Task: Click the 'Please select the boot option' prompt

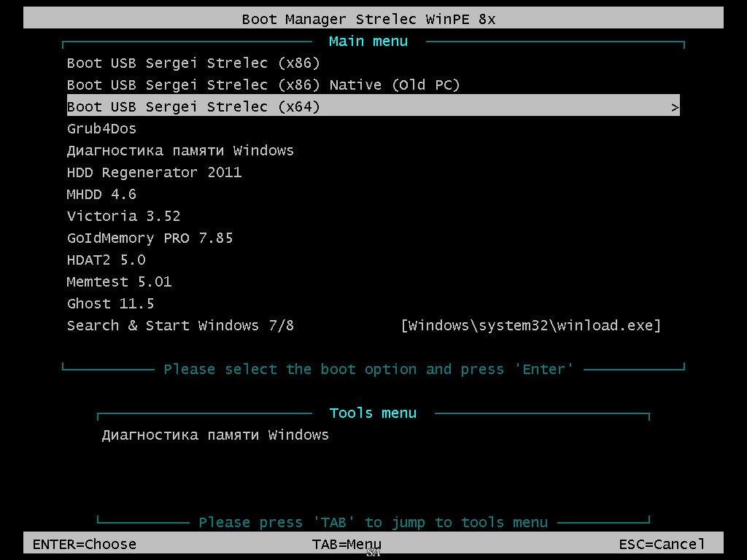Action: pos(368,370)
